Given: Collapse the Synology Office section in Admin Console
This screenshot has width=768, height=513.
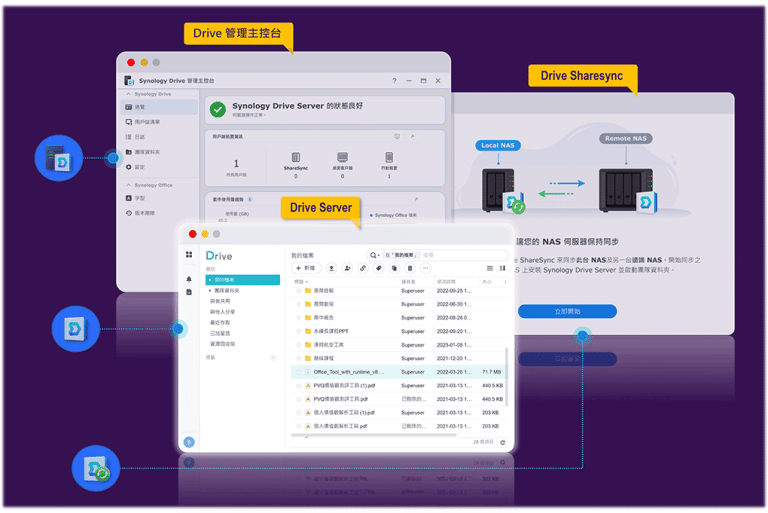Looking at the screenshot, I should coord(129,185).
